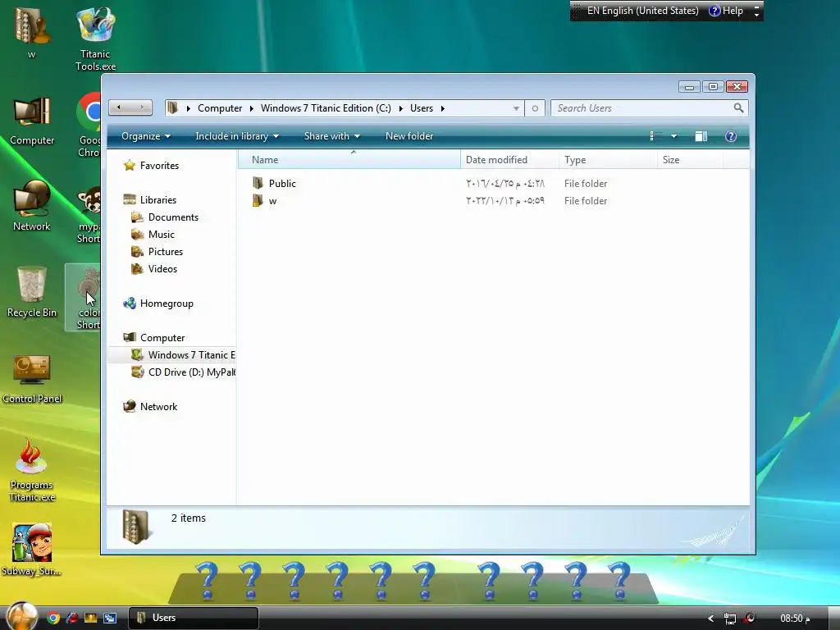Click the Users taskbar button
This screenshot has width=840, height=630.
coord(194,618)
